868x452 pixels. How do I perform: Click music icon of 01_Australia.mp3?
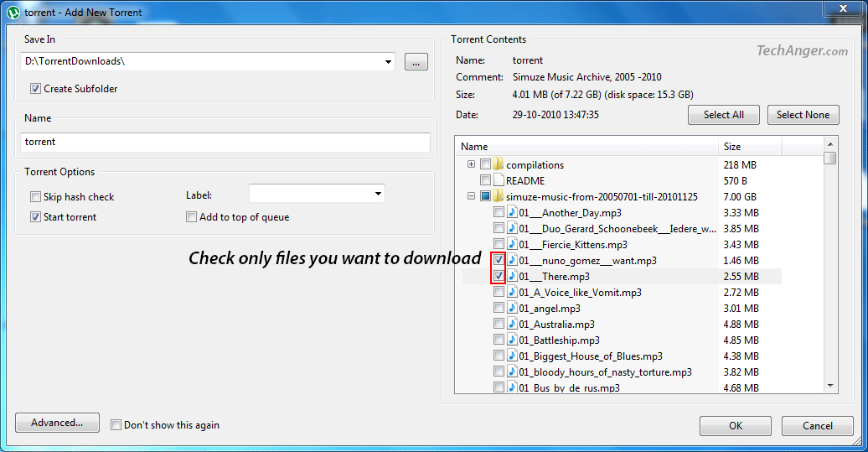[x=512, y=325]
